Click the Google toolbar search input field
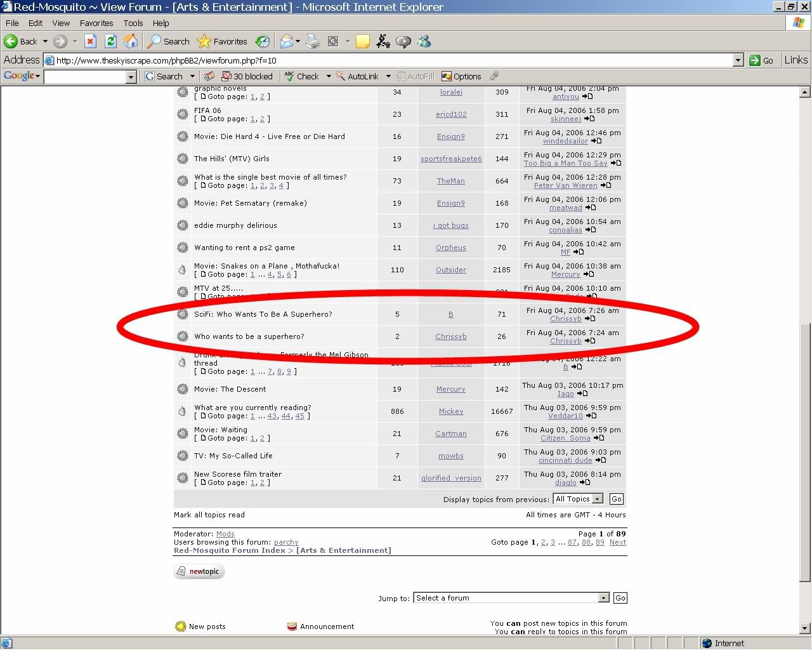 click(85, 76)
